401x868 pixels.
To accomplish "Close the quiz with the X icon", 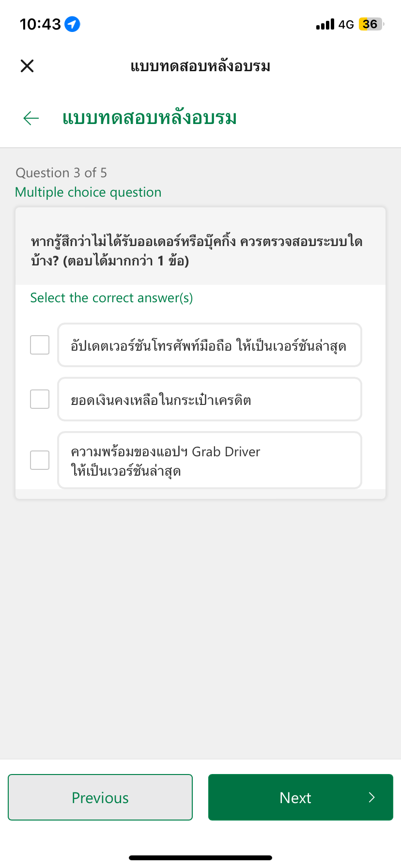I will (27, 66).
